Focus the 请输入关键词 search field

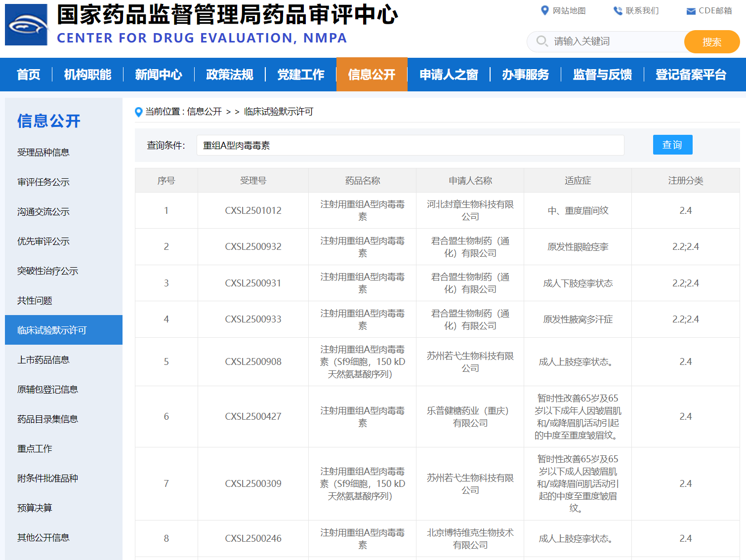(615, 41)
